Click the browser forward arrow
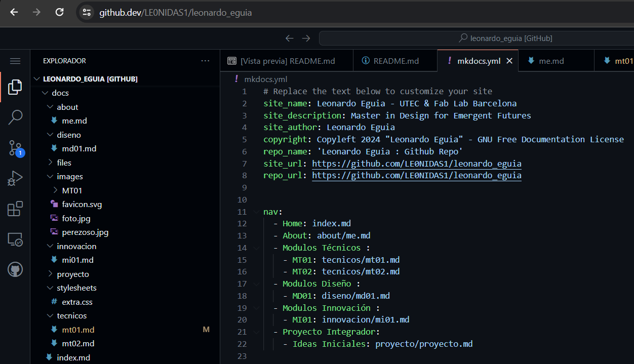The image size is (634, 364). (x=36, y=12)
